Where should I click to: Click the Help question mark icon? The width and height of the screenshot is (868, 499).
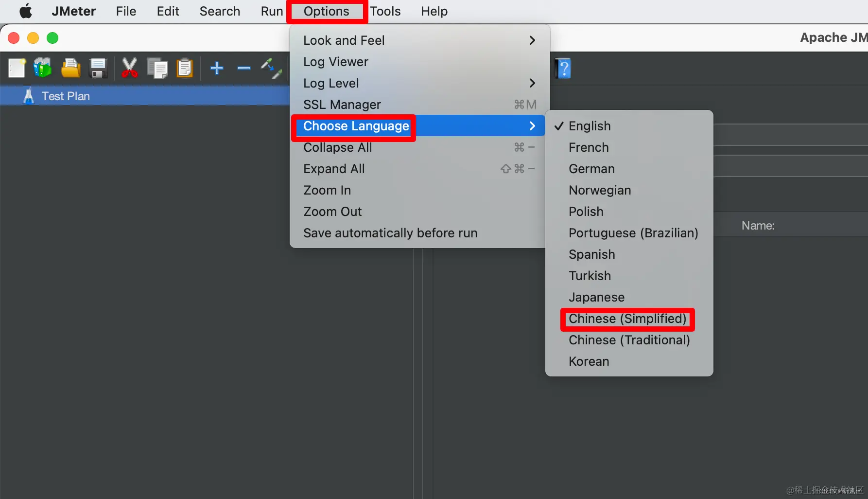pos(563,69)
